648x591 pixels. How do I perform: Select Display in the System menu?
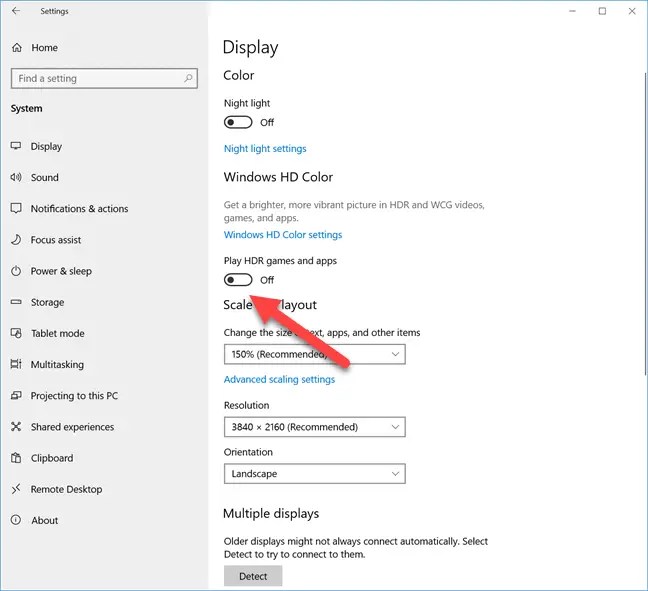(x=46, y=146)
